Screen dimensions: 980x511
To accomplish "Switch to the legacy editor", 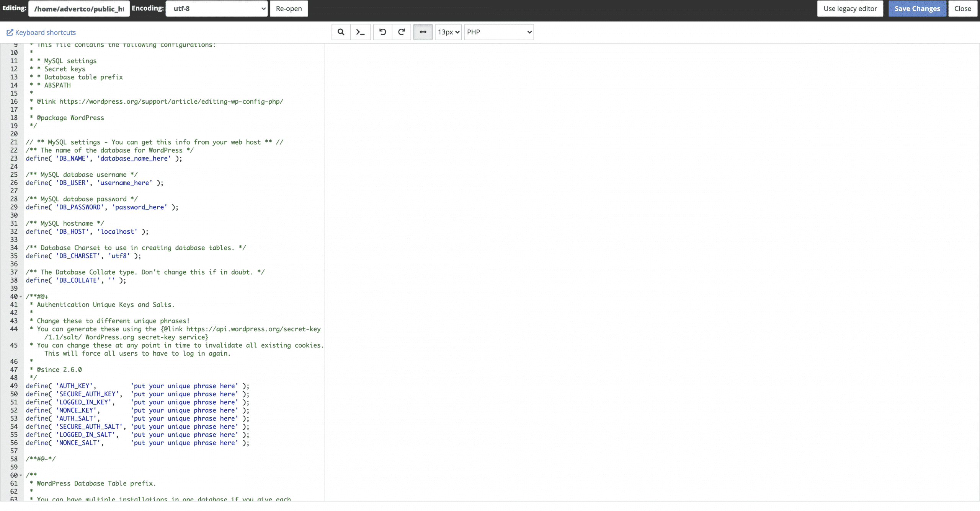I will (850, 8).
